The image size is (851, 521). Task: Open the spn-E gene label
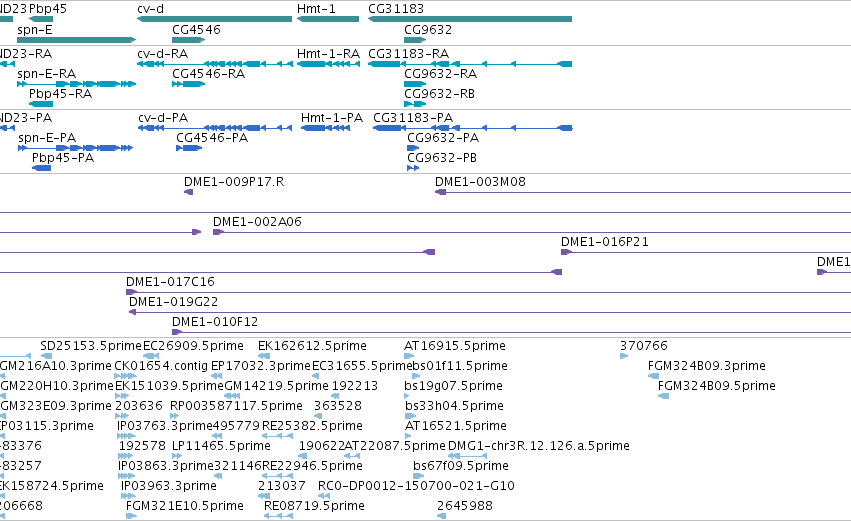click(35, 30)
